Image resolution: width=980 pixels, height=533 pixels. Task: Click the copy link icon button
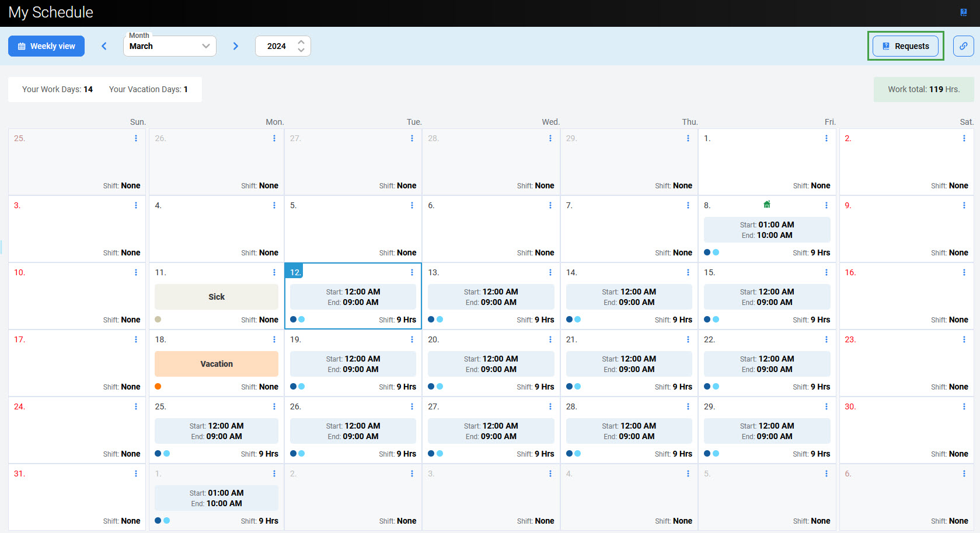pyautogui.click(x=963, y=46)
